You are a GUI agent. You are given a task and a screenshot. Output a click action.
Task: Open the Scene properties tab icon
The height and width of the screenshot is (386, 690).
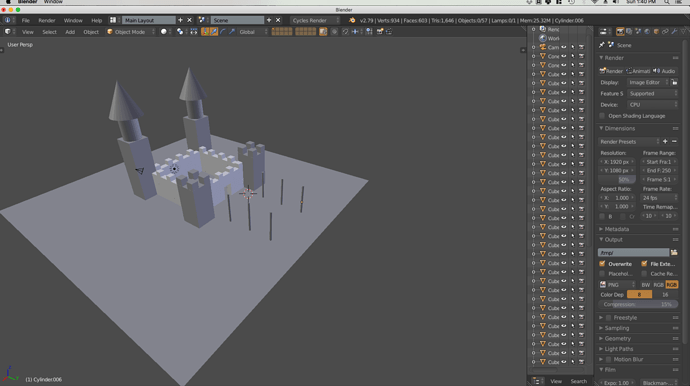coord(638,32)
